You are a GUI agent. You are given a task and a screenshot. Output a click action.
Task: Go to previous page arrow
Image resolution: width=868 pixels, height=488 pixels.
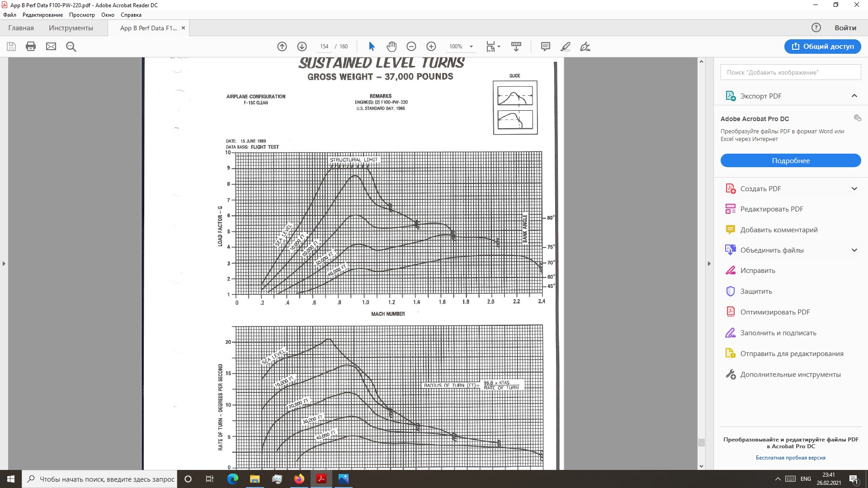(x=282, y=47)
